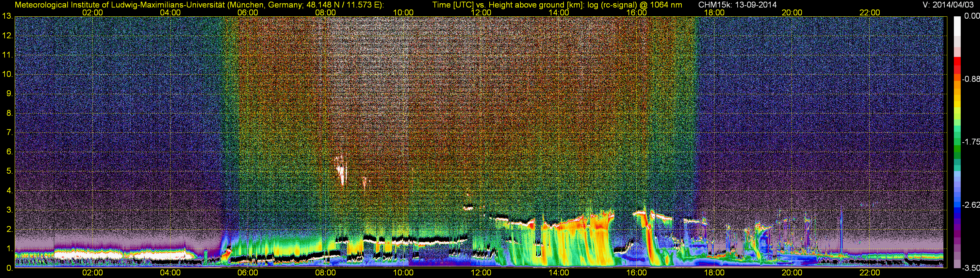This screenshot has height=278, width=980.
Task: Select the 5. km height axis label
Action: click(x=10, y=171)
